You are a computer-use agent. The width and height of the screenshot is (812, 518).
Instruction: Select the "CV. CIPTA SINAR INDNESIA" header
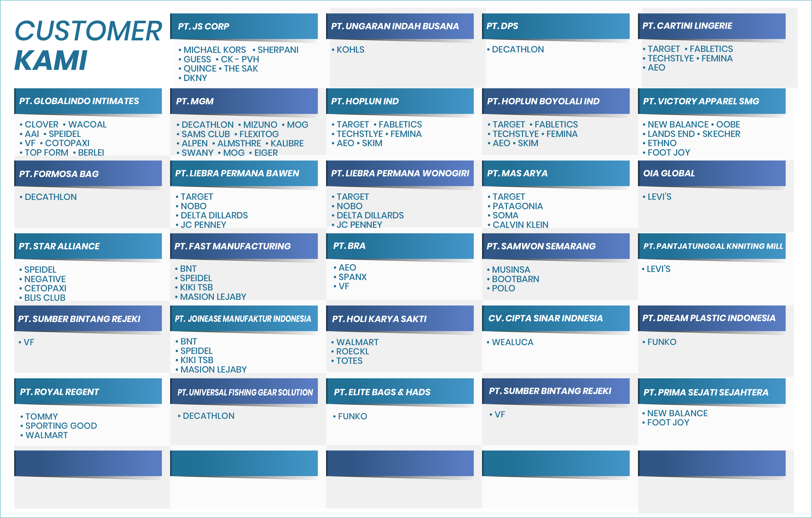pos(556,318)
